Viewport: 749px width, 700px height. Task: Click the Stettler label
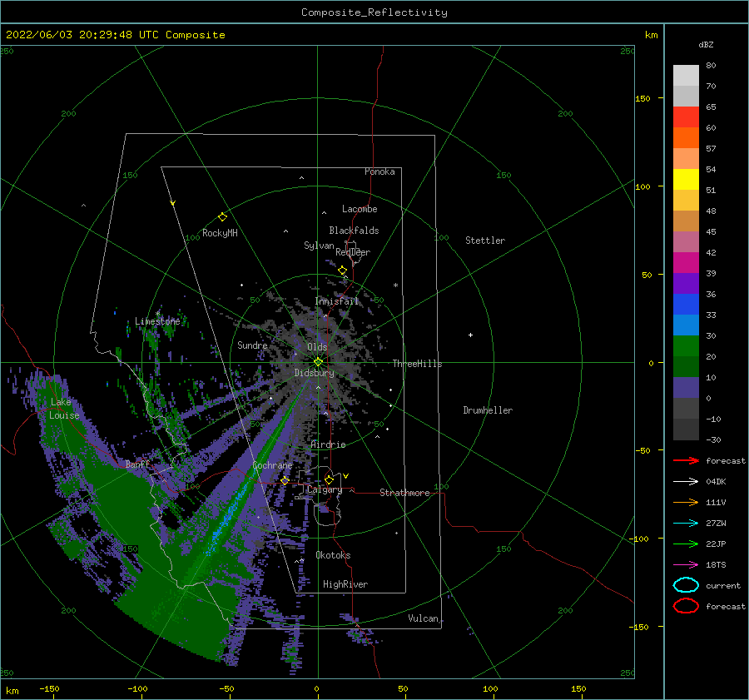(x=485, y=241)
